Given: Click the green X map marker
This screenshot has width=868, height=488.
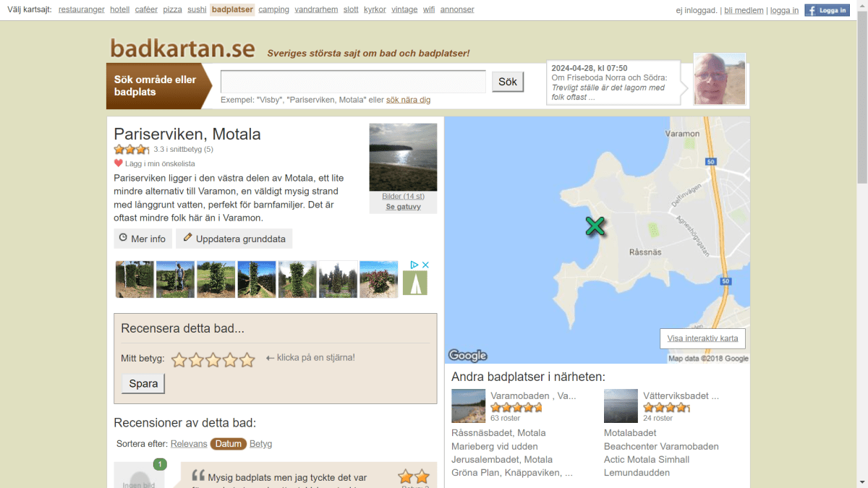Looking at the screenshot, I should [595, 226].
